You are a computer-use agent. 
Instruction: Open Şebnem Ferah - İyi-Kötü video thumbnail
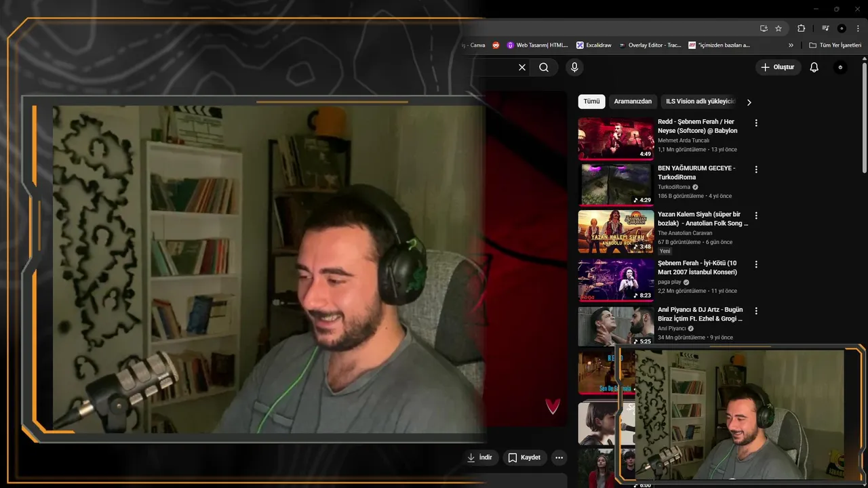tap(616, 280)
